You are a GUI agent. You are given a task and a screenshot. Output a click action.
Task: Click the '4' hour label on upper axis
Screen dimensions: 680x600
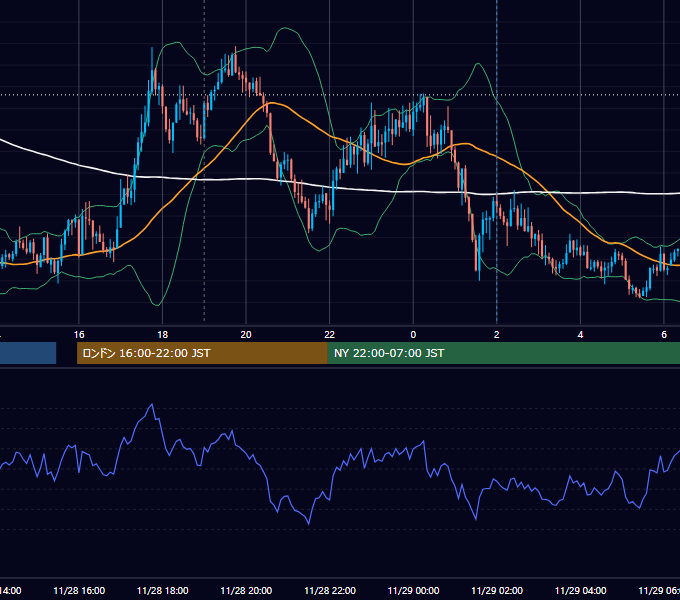pyautogui.click(x=580, y=335)
